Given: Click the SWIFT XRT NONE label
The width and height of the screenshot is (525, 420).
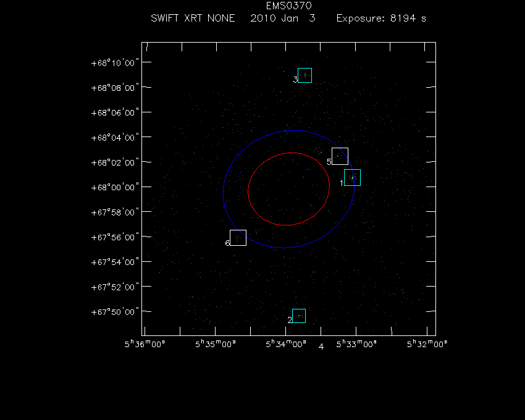Looking at the screenshot, I should (x=193, y=18).
